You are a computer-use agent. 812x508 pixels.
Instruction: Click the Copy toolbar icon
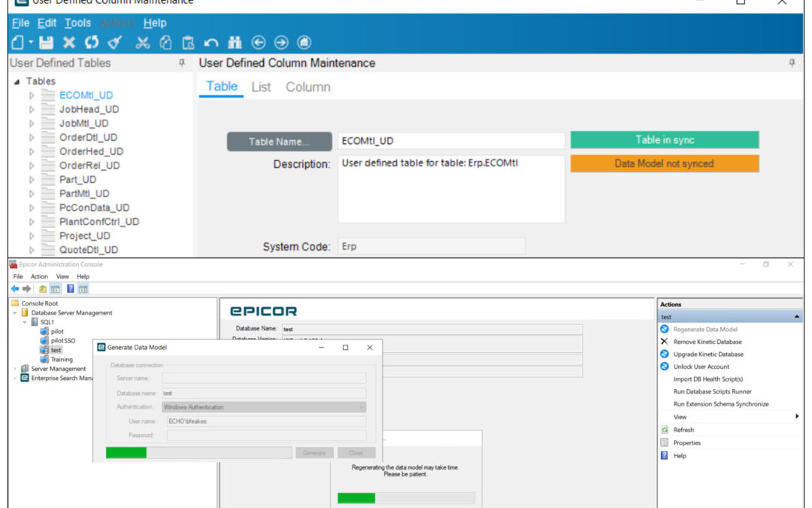[165, 42]
